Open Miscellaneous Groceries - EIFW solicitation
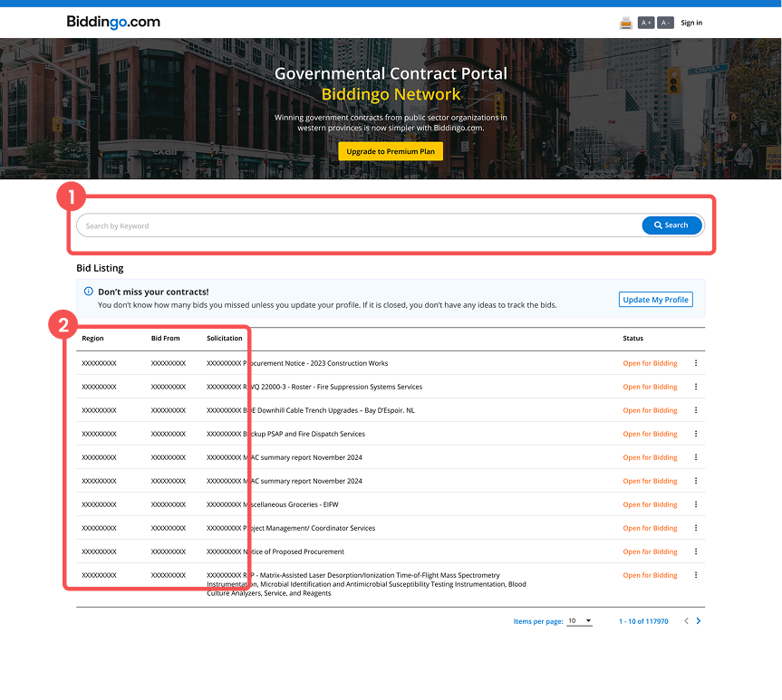Image resolution: width=782 pixels, height=700 pixels. (x=273, y=504)
